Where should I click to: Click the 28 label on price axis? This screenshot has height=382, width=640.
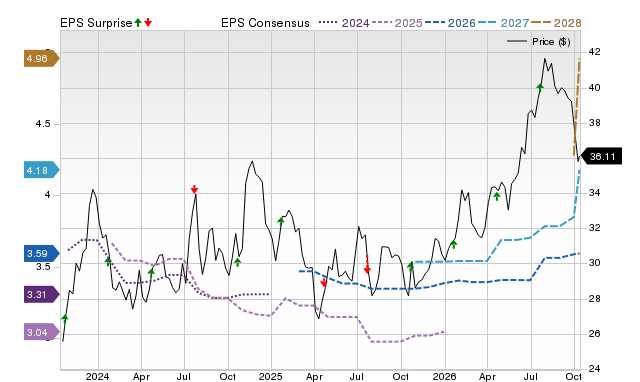click(594, 299)
